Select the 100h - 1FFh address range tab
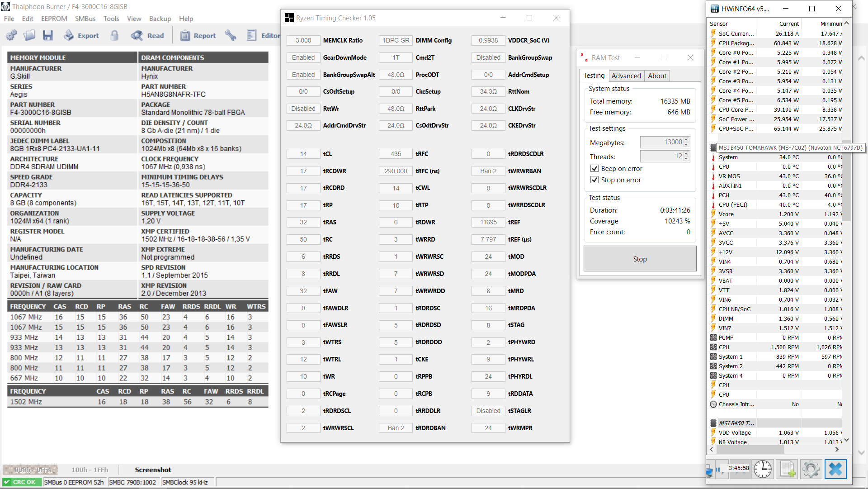Viewport: 868px width, 489px height. pyautogui.click(x=90, y=470)
